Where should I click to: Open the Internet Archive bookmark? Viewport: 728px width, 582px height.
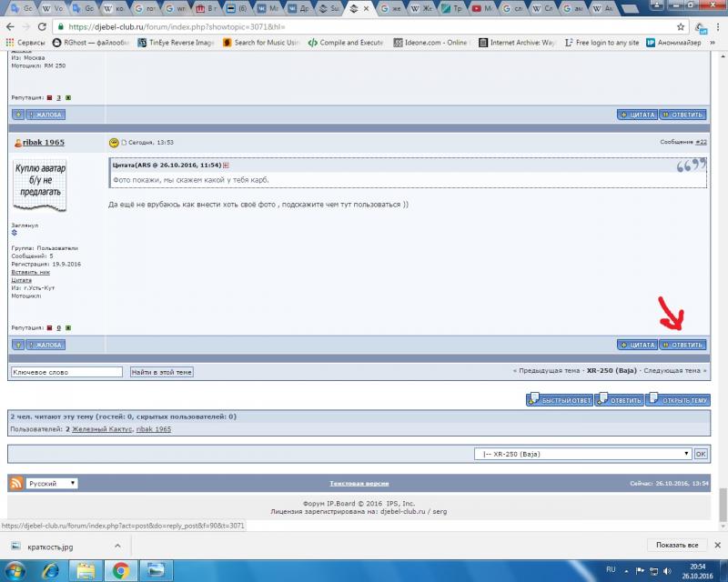[517, 43]
